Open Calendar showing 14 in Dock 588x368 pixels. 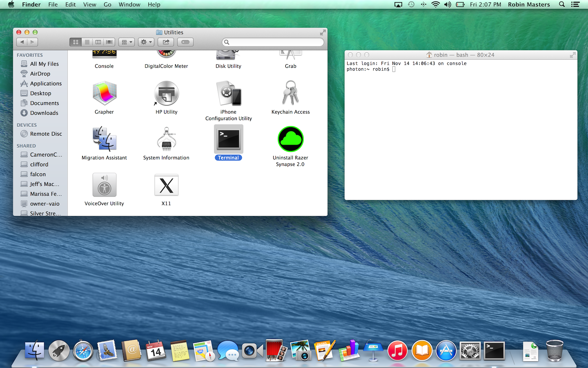click(x=156, y=351)
